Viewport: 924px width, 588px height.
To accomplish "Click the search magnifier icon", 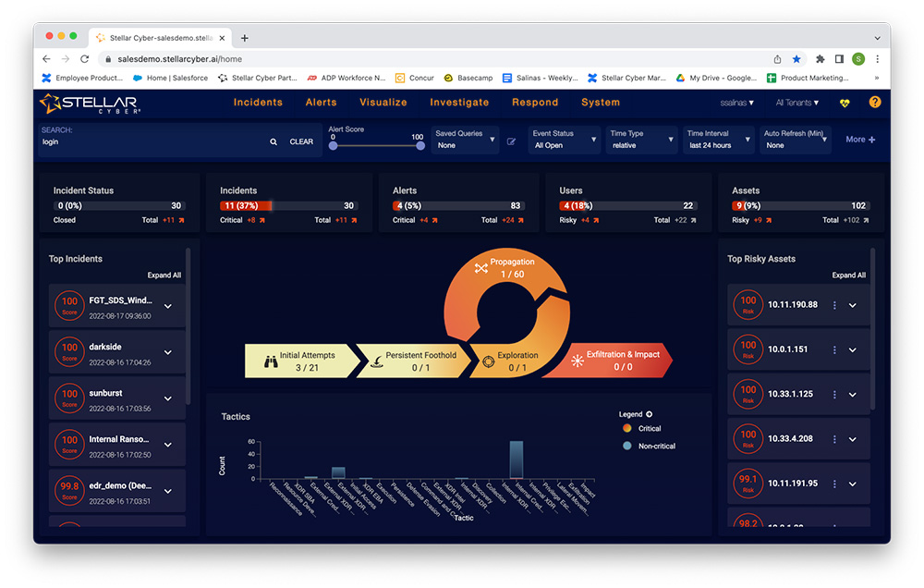I will point(274,142).
